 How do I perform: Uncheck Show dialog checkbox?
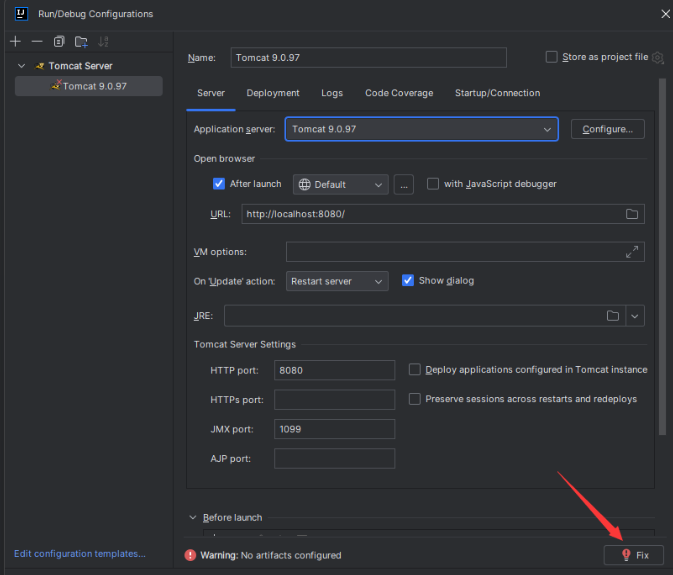click(x=408, y=281)
